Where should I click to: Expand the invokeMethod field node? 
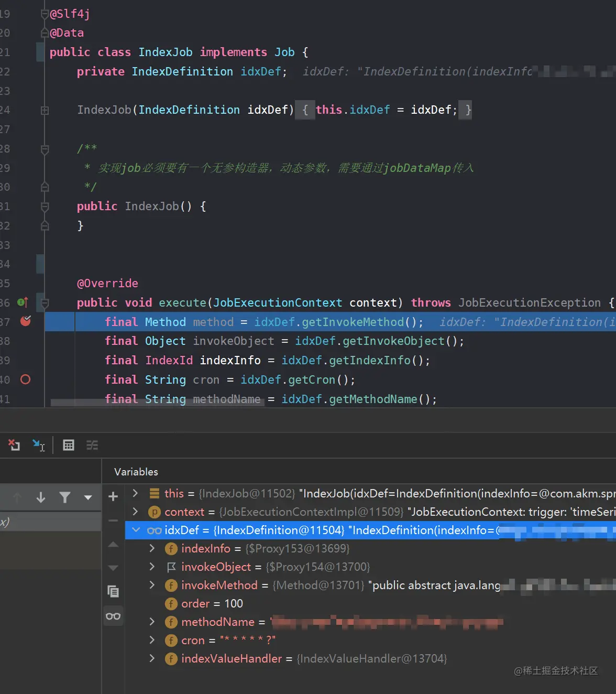(152, 585)
